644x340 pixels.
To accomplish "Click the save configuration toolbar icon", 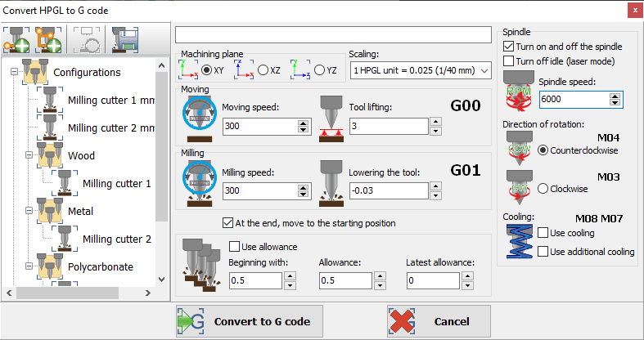I will tap(125, 40).
